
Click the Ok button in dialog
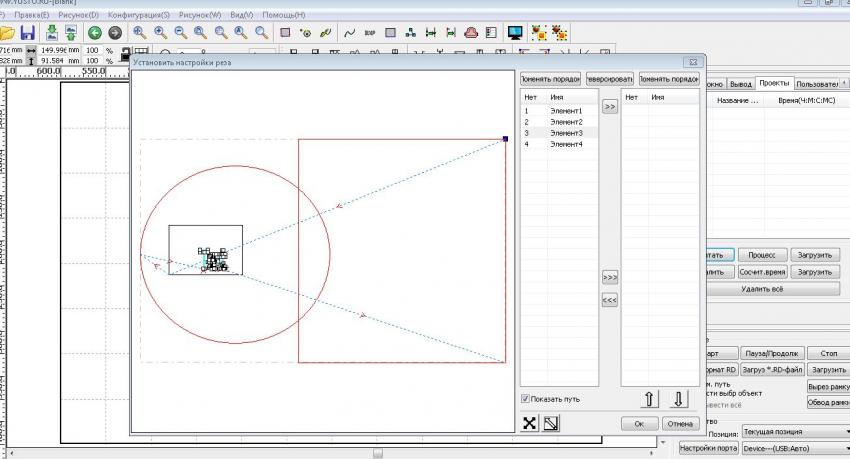[x=639, y=424]
